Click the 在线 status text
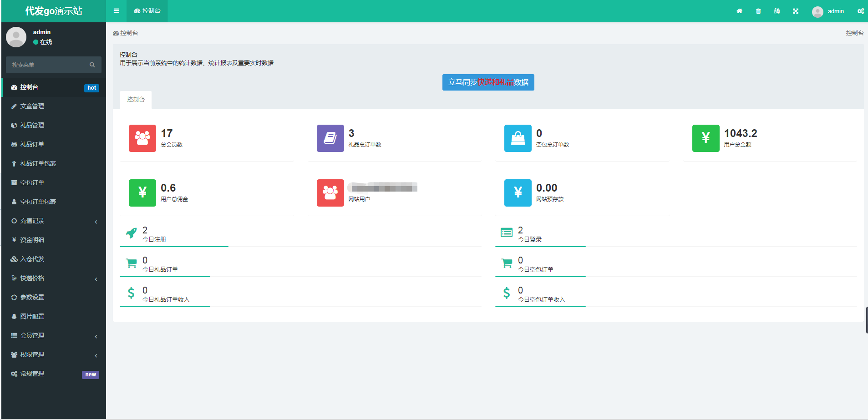This screenshot has height=420, width=868. [x=46, y=42]
